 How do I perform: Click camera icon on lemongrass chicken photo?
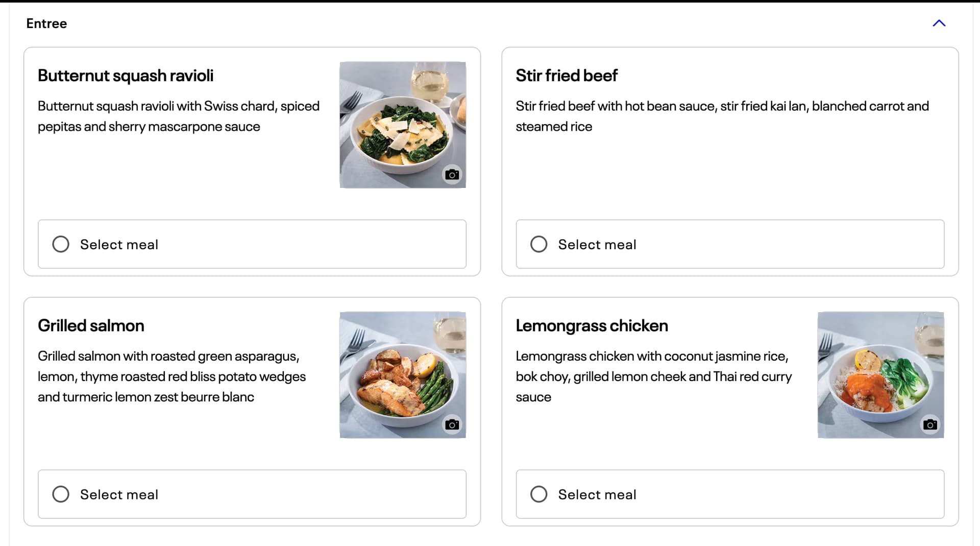(x=930, y=424)
